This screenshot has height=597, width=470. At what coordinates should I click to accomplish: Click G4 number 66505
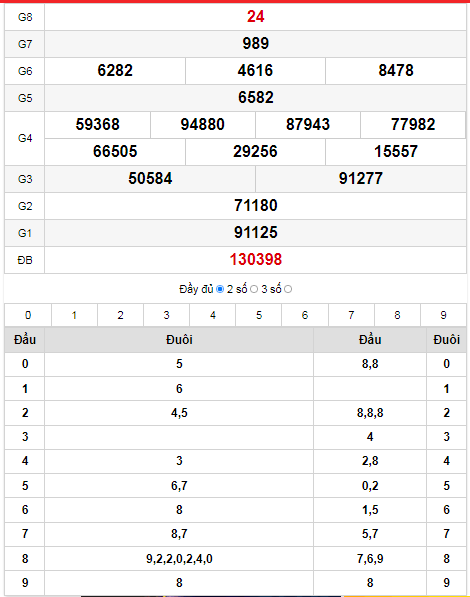pos(115,152)
